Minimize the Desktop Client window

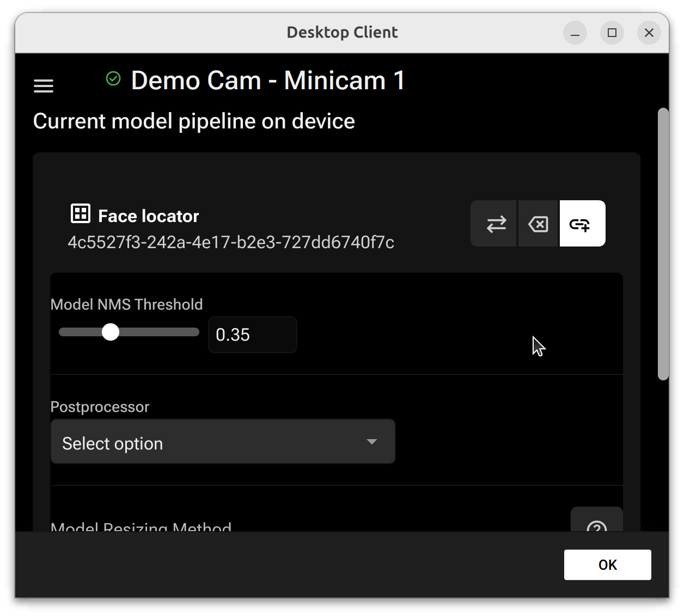click(x=575, y=33)
